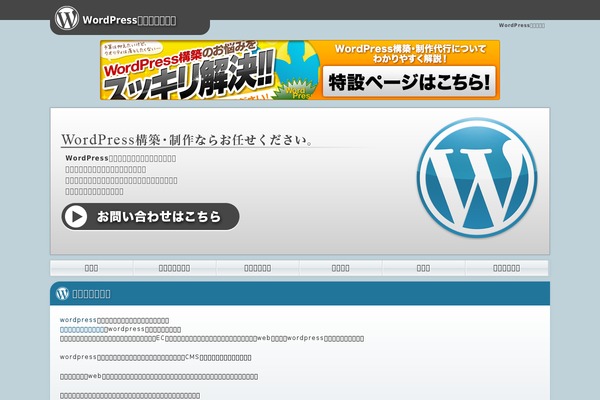Click the play arrow icon on the inquiry button
Image resolution: width=600 pixels, height=400 pixels.
(x=76, y=217)
